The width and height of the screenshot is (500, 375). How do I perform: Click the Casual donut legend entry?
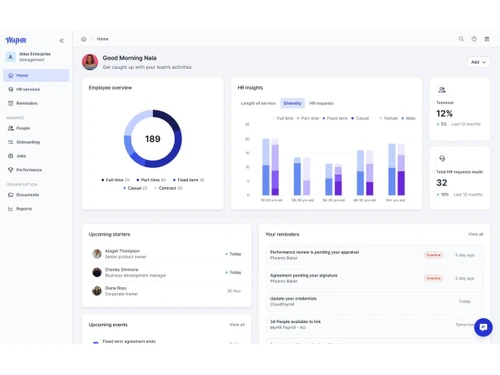(x=135, y=188)
